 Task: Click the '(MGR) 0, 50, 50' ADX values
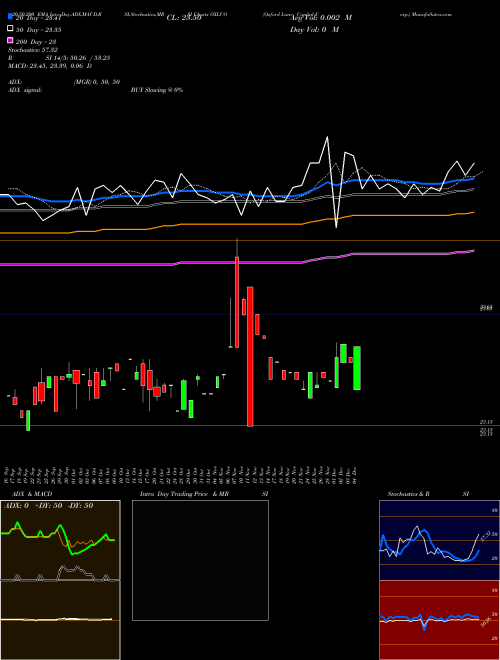coord(97,82)
